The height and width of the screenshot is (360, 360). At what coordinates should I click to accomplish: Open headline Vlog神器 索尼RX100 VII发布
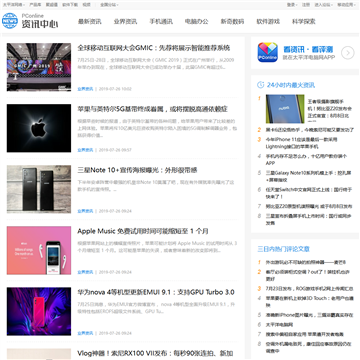tap(155, 353)
